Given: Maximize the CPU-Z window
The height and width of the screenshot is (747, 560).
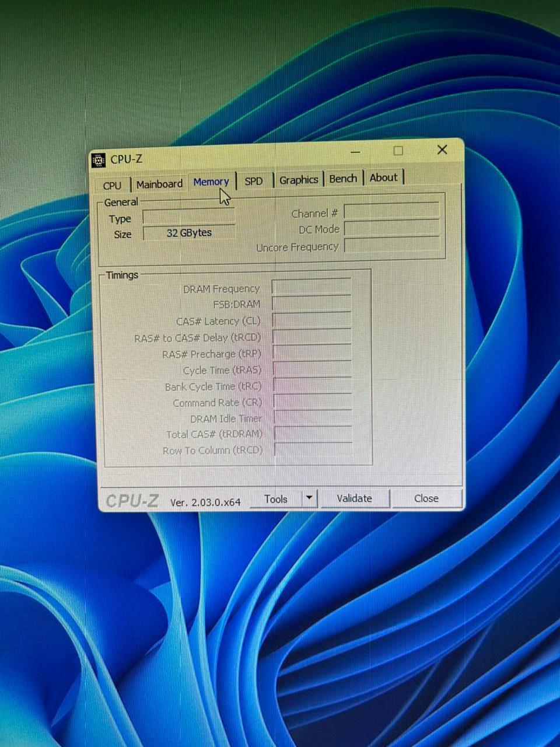Looking at the screenshot, I should (398, 151).
